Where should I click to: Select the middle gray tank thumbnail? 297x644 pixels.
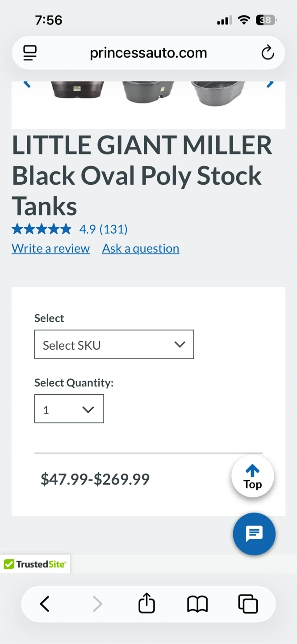pyautogui.click(x=147, y=92)
